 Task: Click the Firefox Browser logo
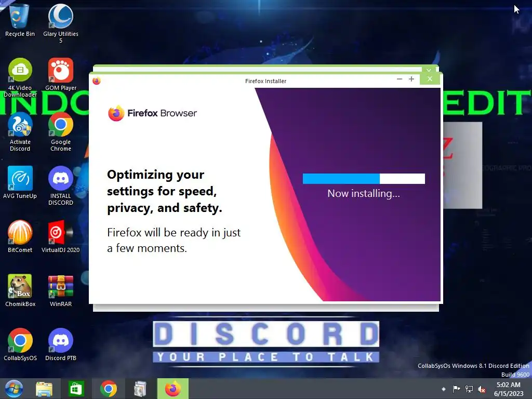click(152, 113)
